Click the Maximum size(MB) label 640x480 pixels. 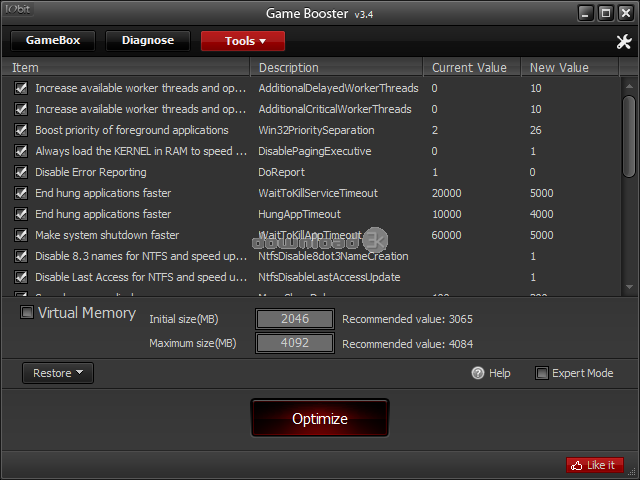[x=193, y=343]
